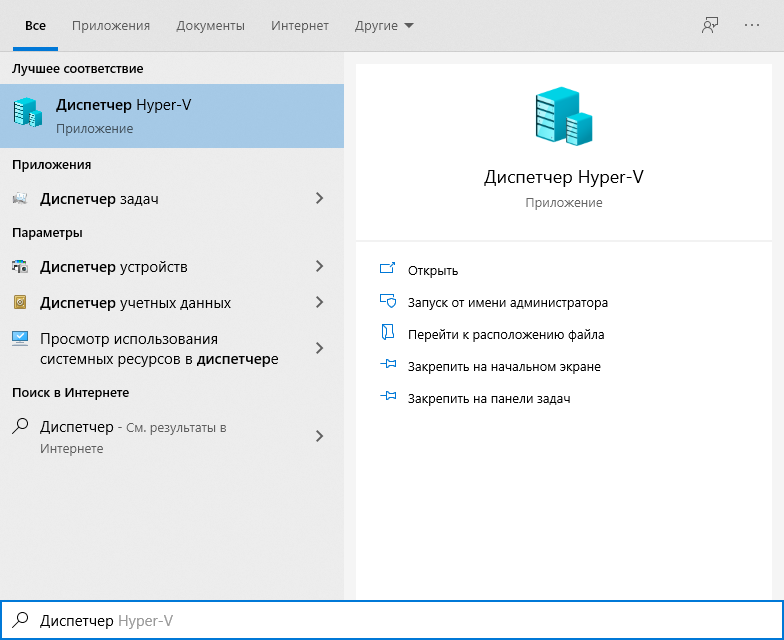Expand Диспетчер устройств details arrow
The image size is (784, 640).
(320, 266)
